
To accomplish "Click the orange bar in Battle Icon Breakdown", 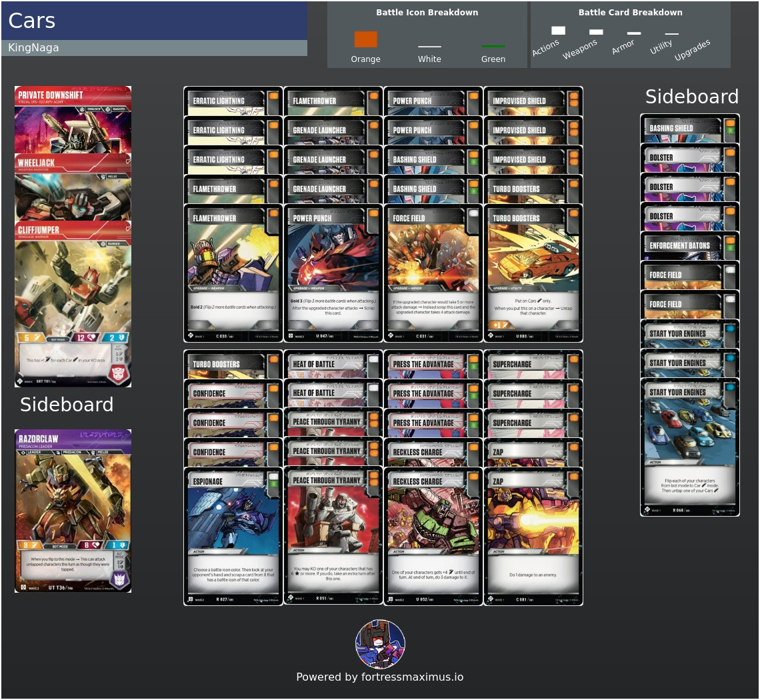I will 365,39.
